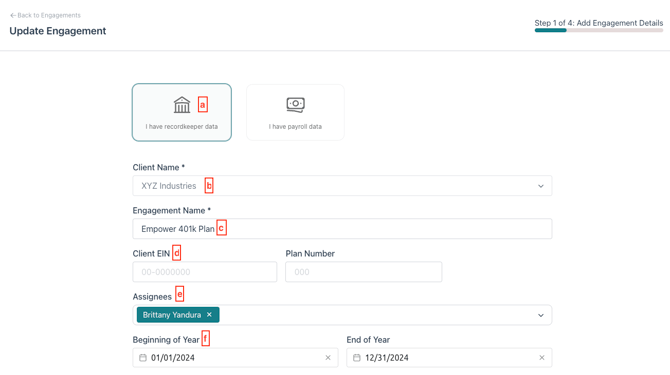Viewport: 670px width, 375px height.
Task: Expand the Client Name dropdown
Action: click(541, 186)
